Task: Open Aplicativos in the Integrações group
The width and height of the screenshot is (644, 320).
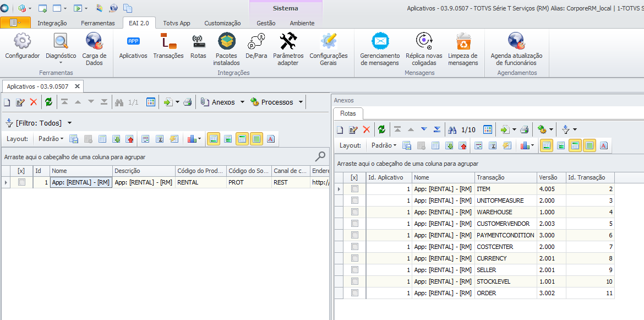Action: [x=133, y=46]
